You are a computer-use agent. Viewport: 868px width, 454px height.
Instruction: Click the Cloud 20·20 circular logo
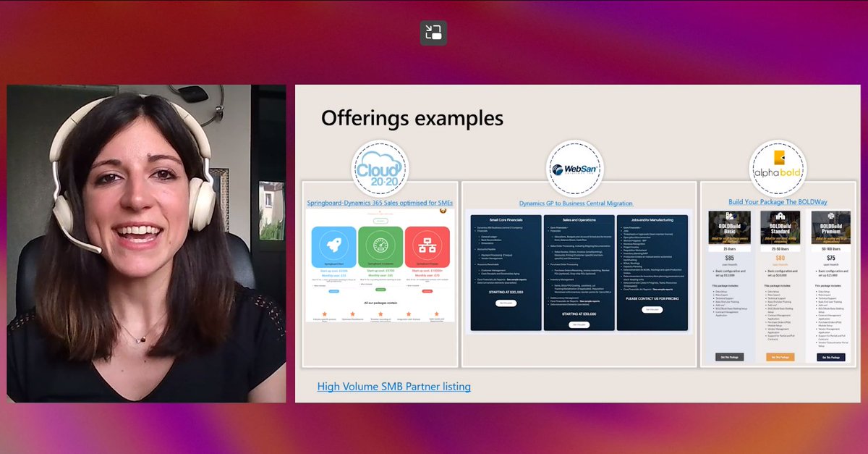pyautogui.click(x=380, y=169)
